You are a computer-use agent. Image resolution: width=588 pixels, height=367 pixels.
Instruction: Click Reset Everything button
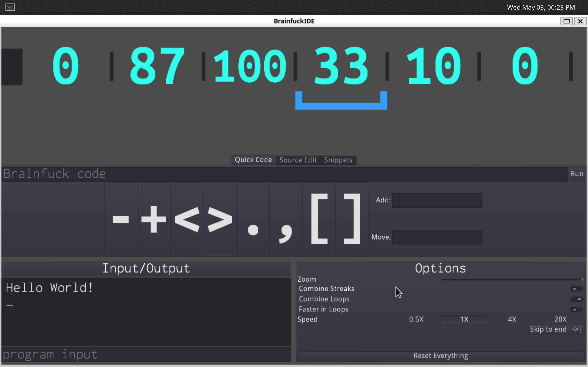coord(441,356)
